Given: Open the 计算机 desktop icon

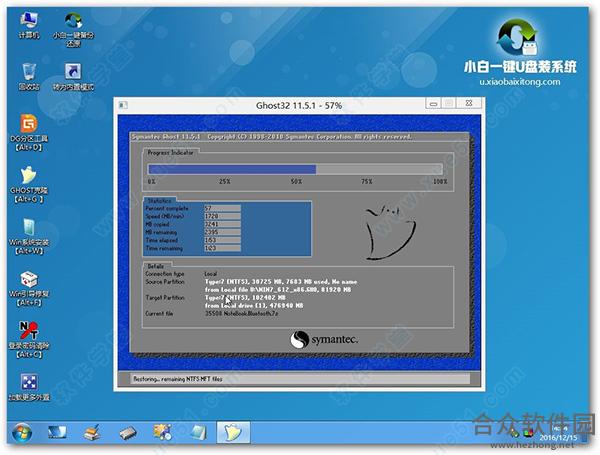Looking at the screenshot, I should (x=29, y=25).
